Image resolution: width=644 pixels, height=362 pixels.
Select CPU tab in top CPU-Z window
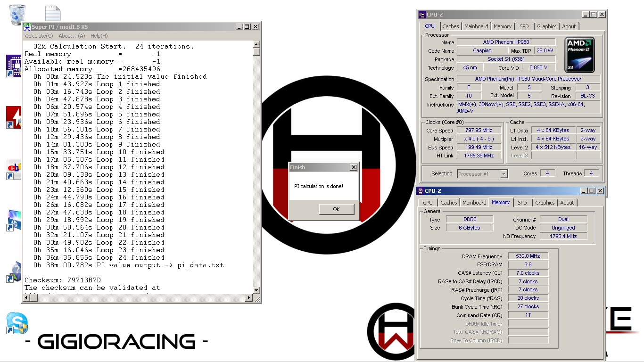(430, 26)
